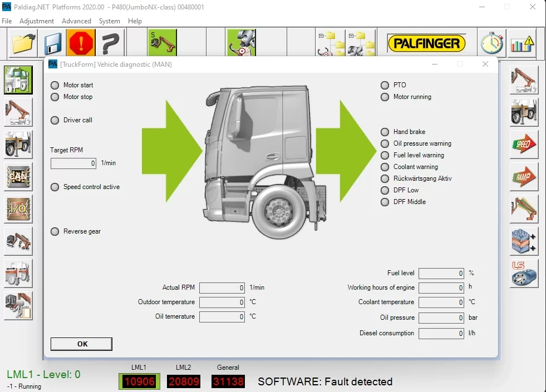Click the floppy disk save icon
The height and width of the screenshot is (392, 546).
[53, 43]
